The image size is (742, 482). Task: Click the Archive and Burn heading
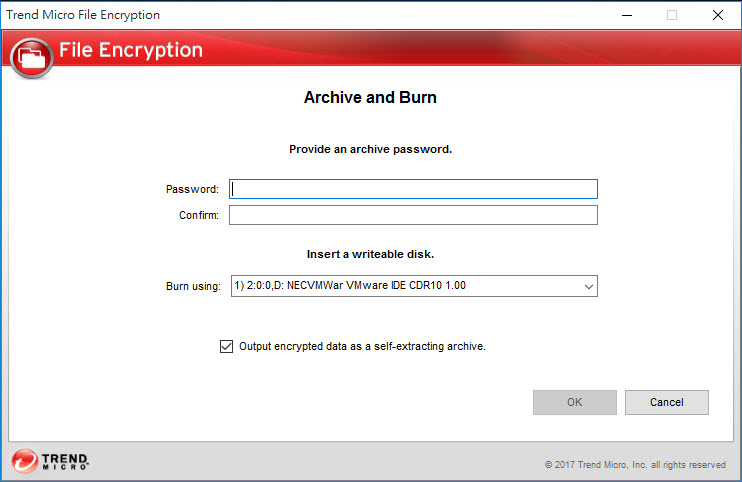click(370, 98)
